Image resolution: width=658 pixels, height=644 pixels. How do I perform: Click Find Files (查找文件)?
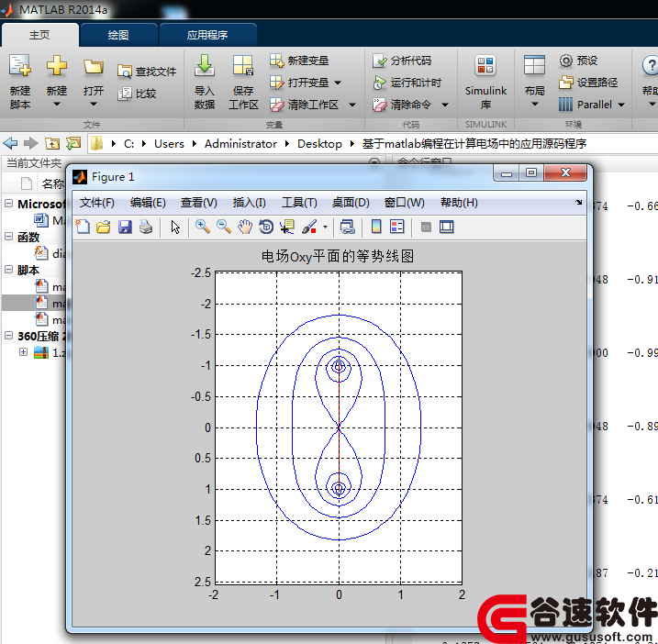pos(147,72)
